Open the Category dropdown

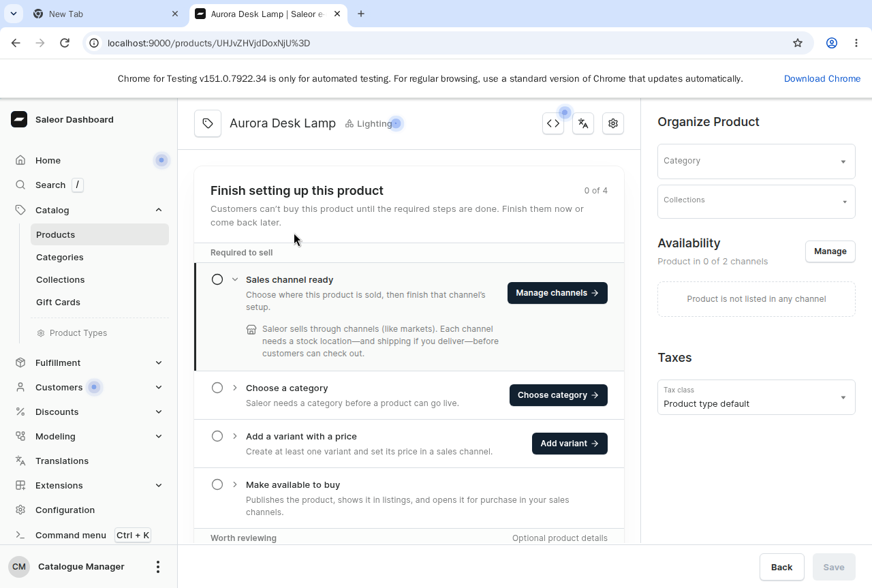point(756,161)
